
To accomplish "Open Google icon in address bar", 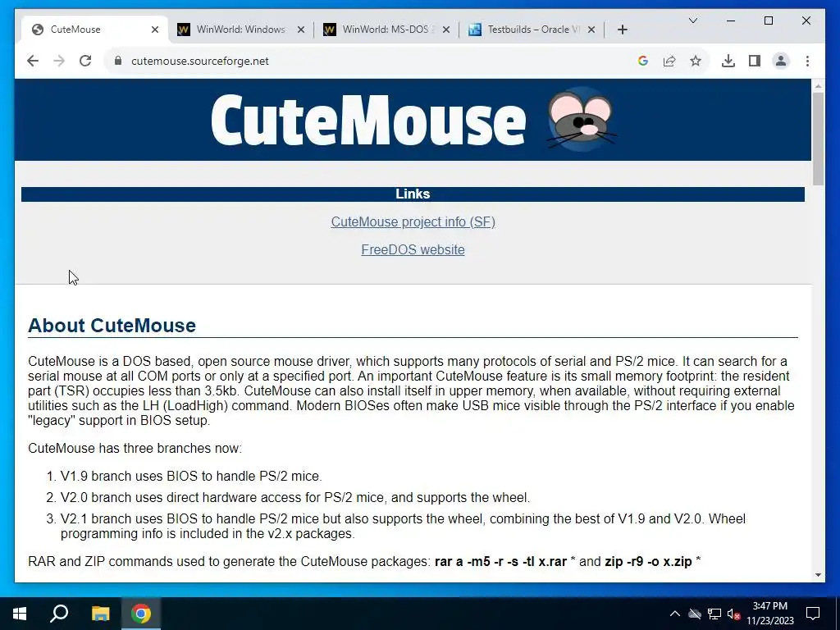I will tap(643, 61).
